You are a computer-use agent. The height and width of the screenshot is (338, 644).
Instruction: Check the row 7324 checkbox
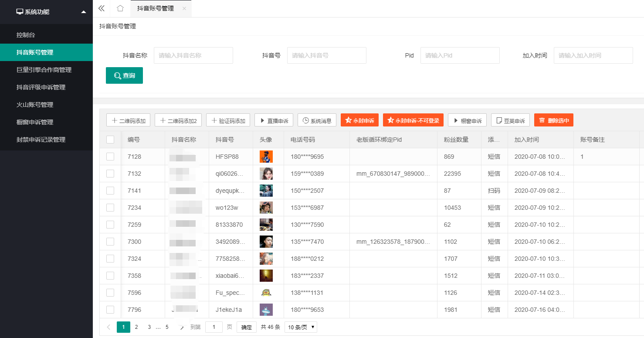pyautogui.click(x=110, y=259)
